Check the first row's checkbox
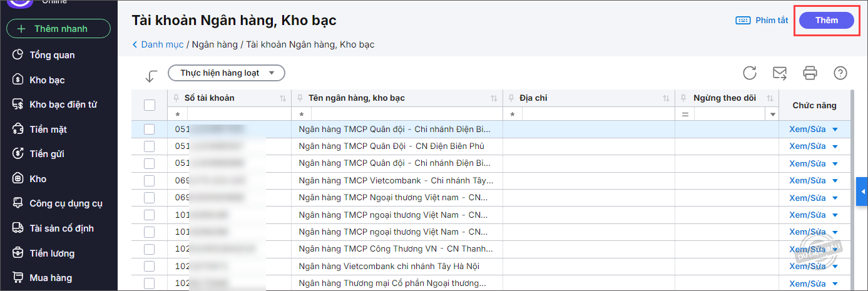The image size is (868, 291). (x=150, y=130)
